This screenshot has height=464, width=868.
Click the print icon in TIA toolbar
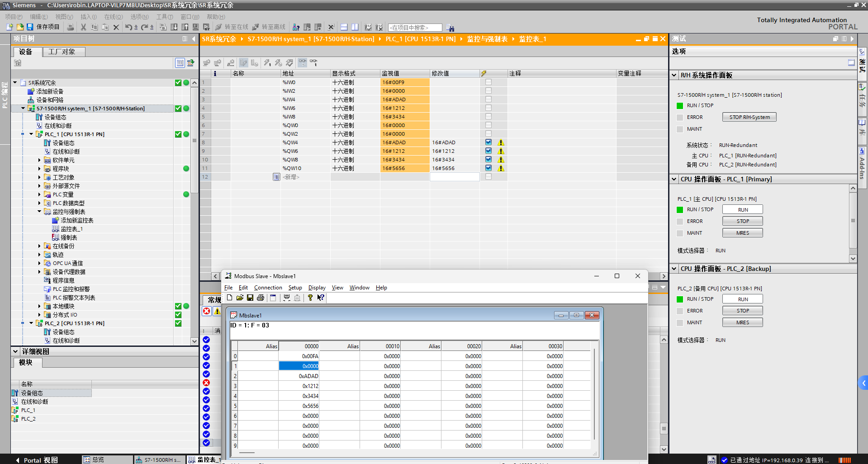tap(70, 27)
